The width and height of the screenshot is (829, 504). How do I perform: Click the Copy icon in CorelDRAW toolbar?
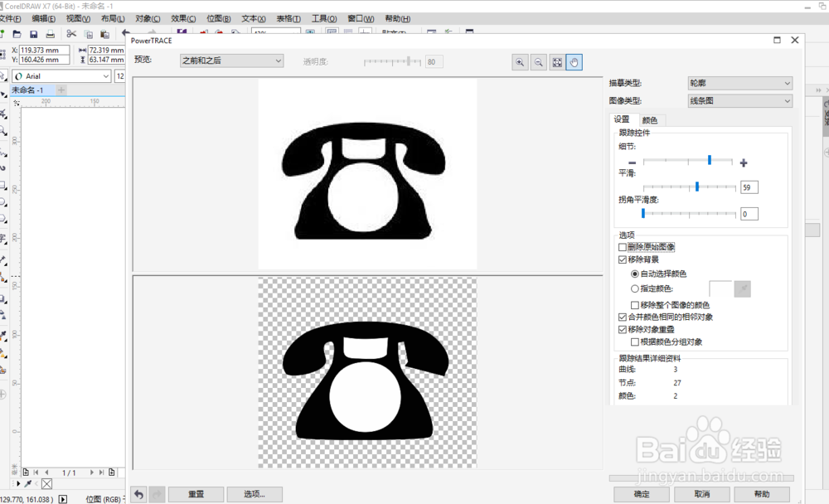(89, 34)
